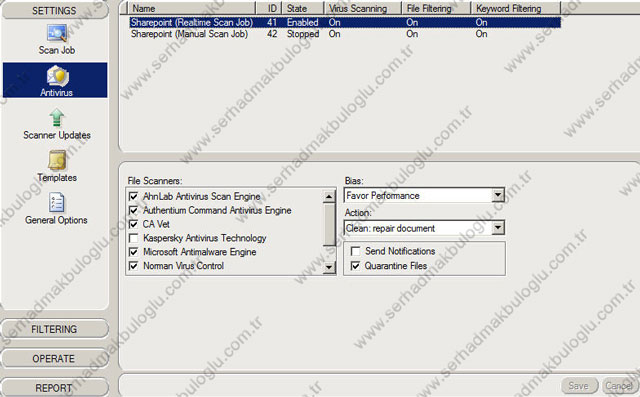Click the Save button
The image size is (640, 397).
(x=579, y=386)
